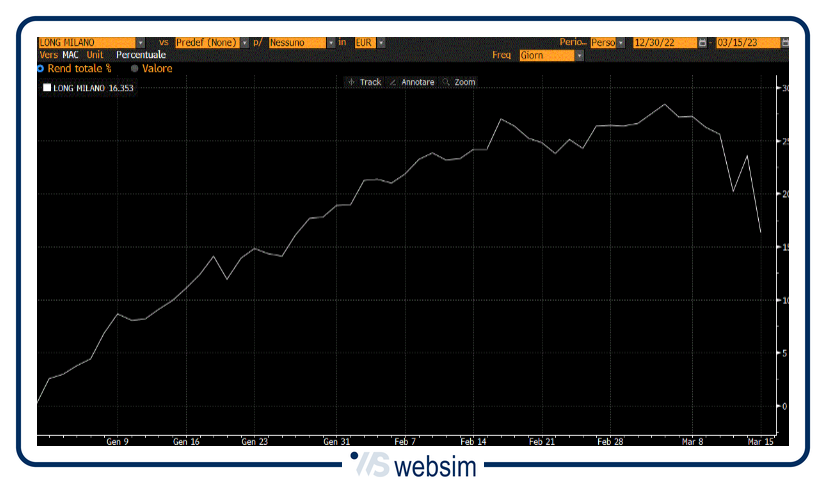Open the Giorn frequency dropdown

click(579, 56)
